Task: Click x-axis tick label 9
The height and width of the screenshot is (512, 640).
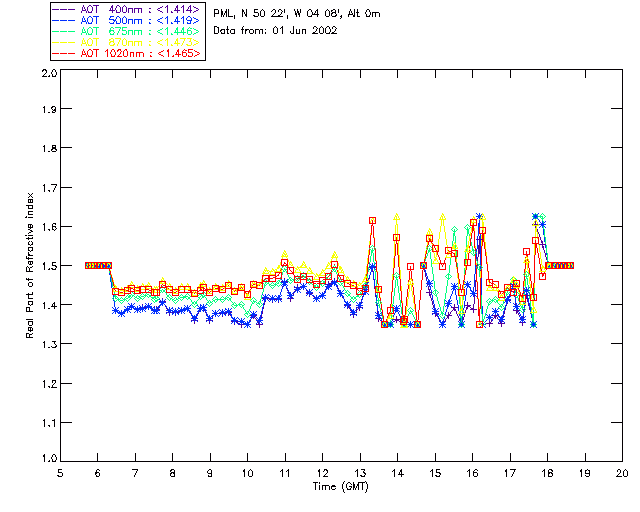Action: click(210, 473)
